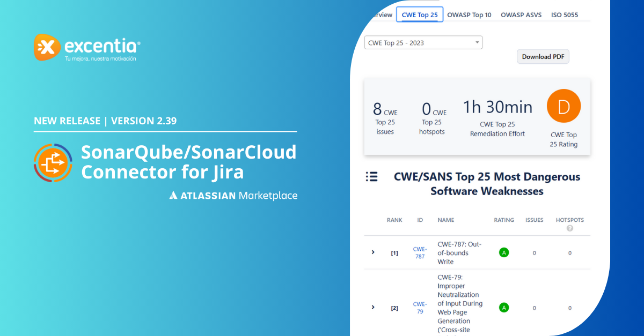The image size is (644, 336).
Task: Click the 1h 30min Remediation Effort metric
Action: click(497, 118)
